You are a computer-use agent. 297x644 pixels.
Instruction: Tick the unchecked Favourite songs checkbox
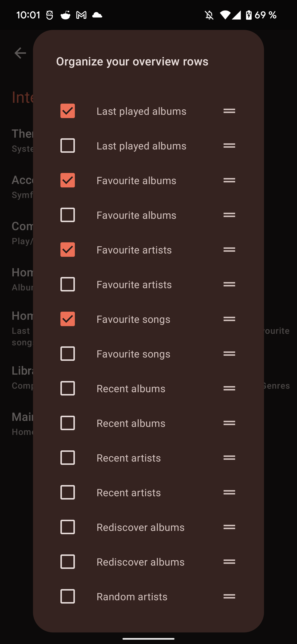click(x=68, y=354)
